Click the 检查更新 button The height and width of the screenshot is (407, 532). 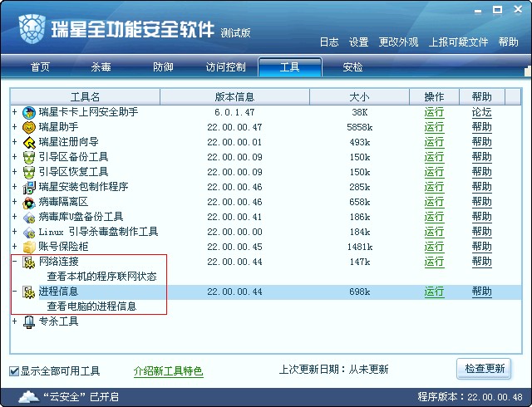pyautogui.click(x=484, y=369)
